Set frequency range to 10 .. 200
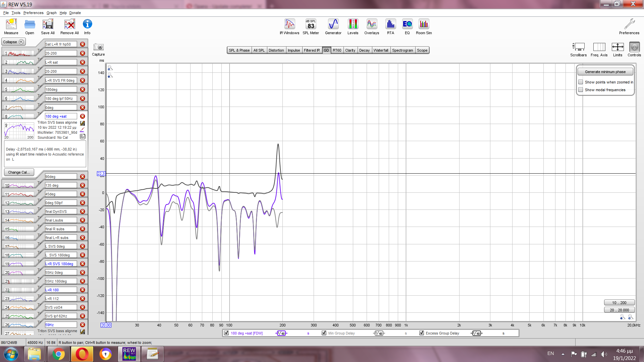Screen dimensions: 644x362 coord(619,303)
